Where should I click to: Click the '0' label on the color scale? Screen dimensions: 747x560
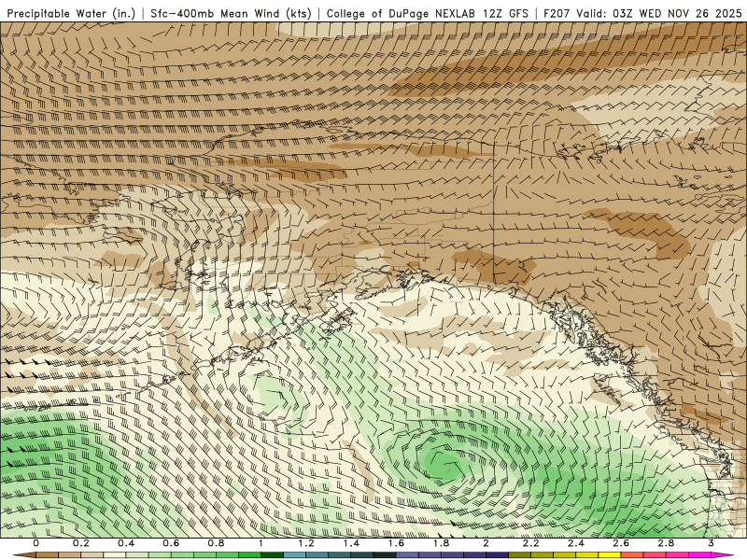pos(35,543)
